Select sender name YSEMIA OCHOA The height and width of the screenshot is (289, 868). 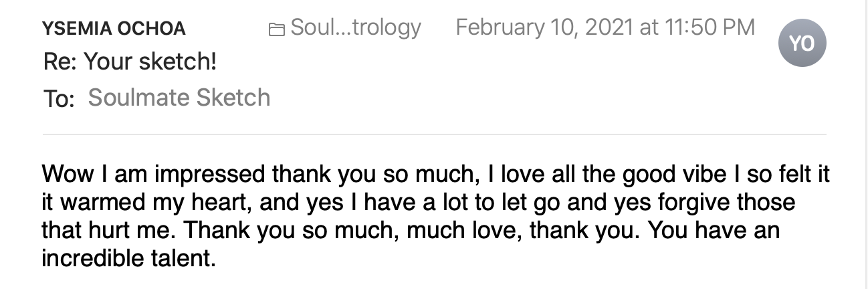tap(114, 29)
